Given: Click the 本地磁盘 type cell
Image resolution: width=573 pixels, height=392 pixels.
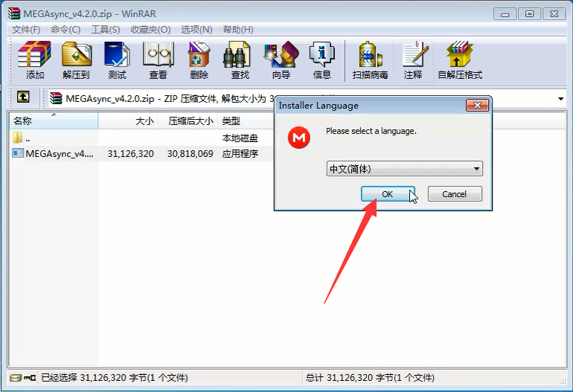Looking at the screenshot, I should point(240,138).
